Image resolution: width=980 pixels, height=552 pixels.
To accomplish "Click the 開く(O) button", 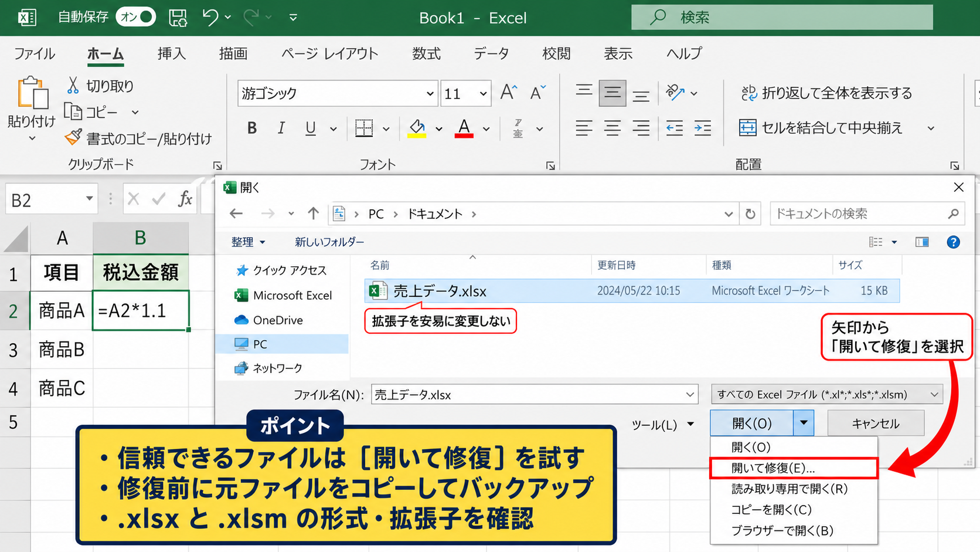I will [x=752, y=423].
